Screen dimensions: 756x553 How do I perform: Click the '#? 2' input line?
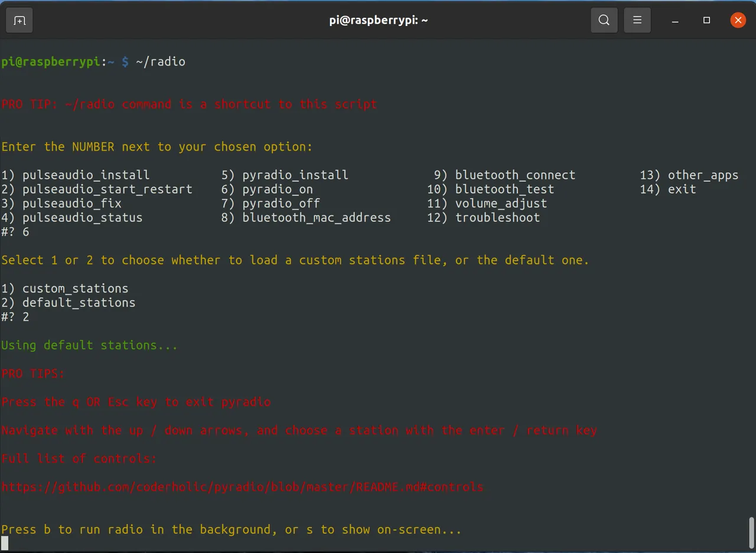coord(15,317)
